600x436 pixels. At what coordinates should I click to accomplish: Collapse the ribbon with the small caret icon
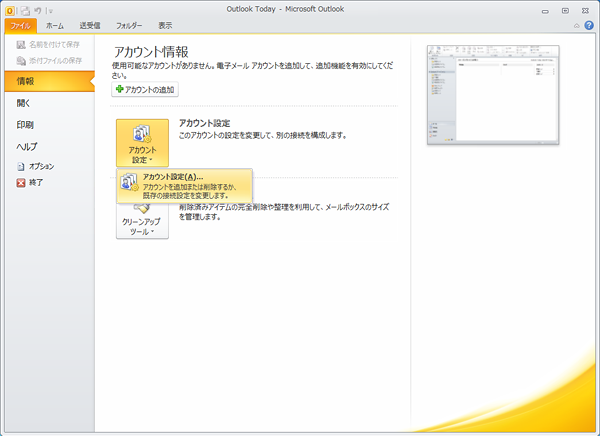coord(575,25)
